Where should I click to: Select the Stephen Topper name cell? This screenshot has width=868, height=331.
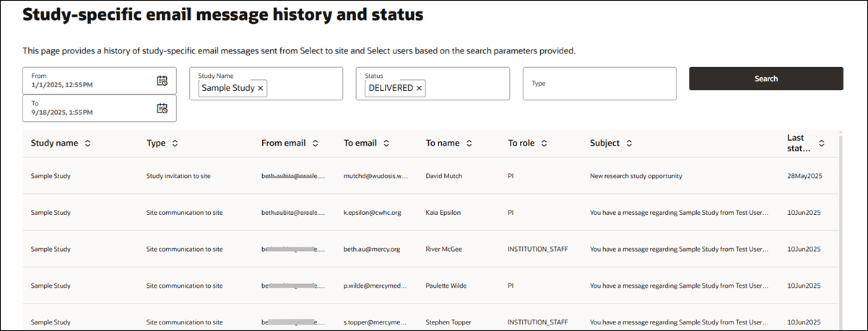tap(449, 322)
